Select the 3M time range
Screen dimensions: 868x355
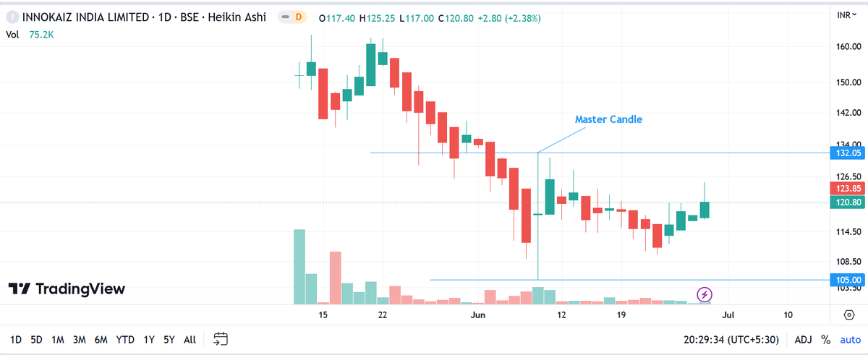80,339
